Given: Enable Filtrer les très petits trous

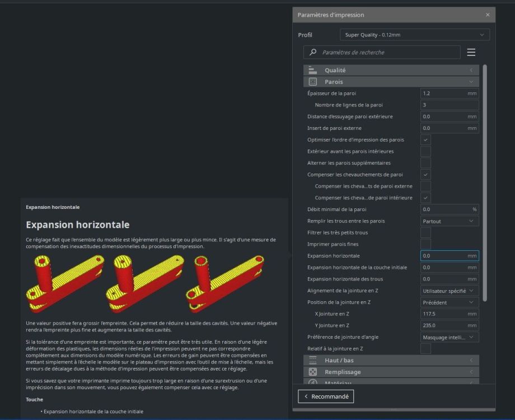Looking at the screenshot, I should (x=425, y=232).
